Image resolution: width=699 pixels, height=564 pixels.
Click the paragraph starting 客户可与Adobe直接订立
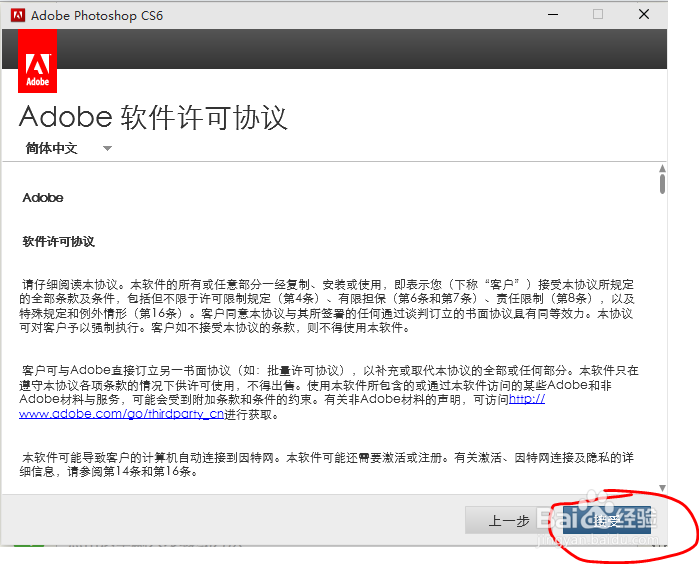point(329,392)
